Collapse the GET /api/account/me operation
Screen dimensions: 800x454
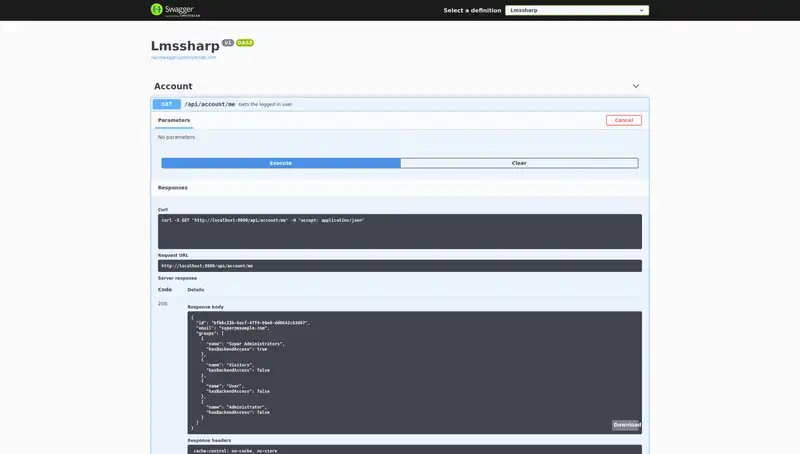click(400, 104)
